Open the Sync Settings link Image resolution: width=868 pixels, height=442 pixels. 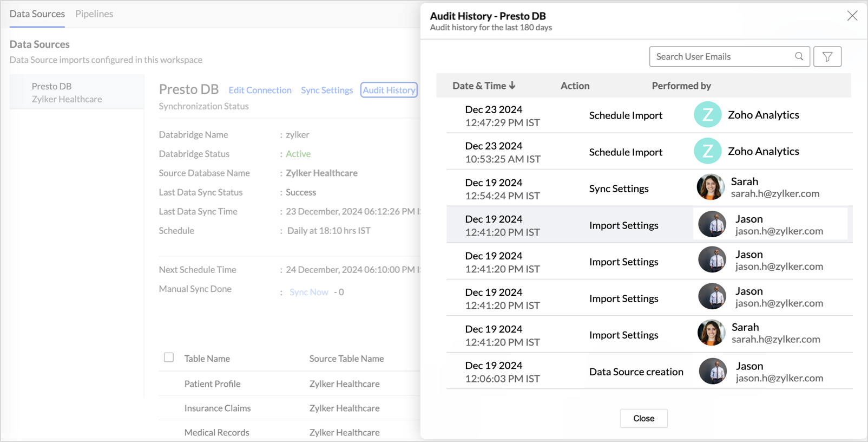click(x=327, y=90)
